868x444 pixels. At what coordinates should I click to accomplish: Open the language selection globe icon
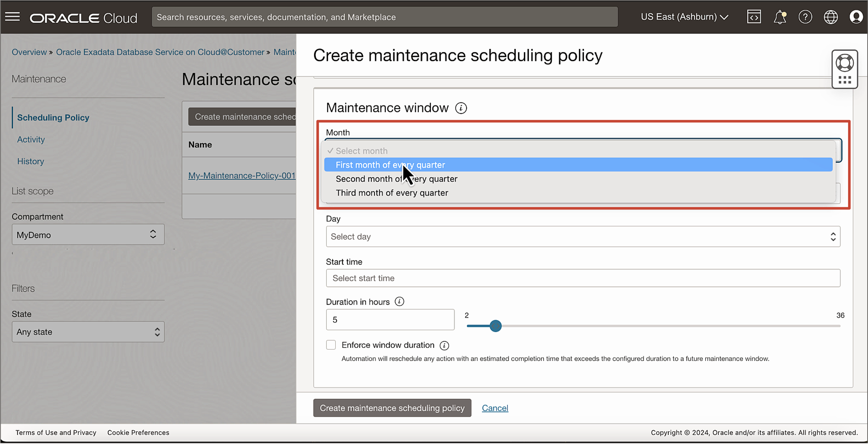click(831, 16)
